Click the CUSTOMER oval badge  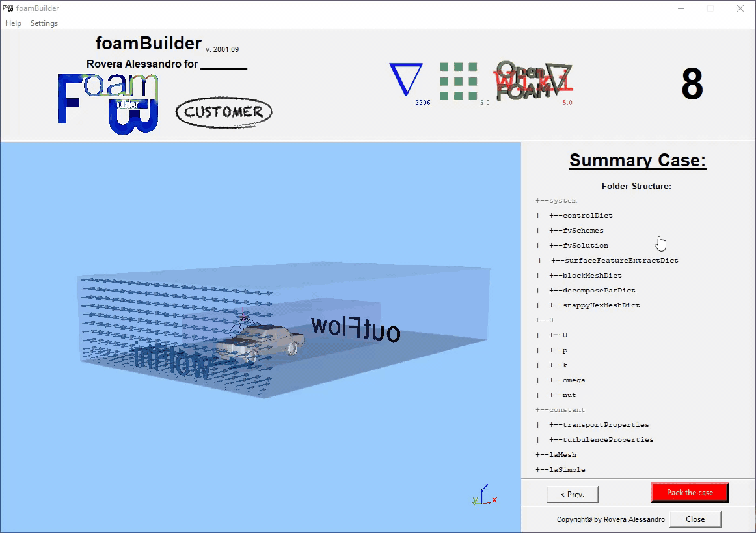pyautogui.click(x=224, y=112)
